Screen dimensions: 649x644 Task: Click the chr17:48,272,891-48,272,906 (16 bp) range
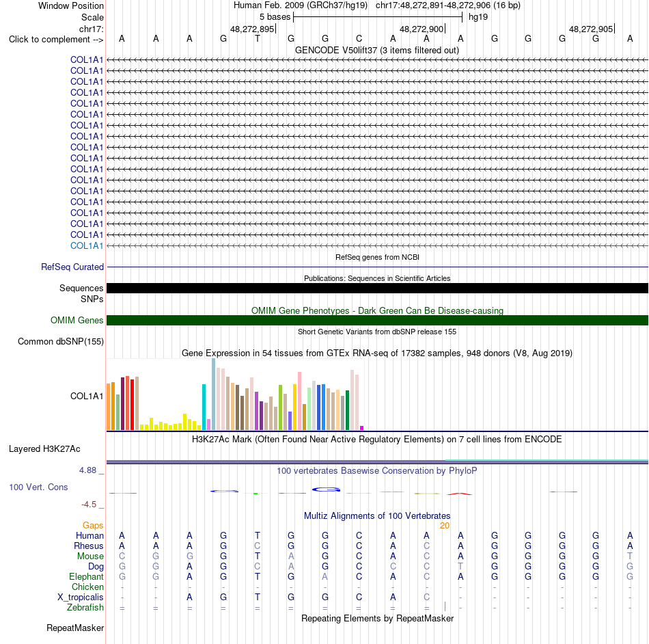point(448,5)
